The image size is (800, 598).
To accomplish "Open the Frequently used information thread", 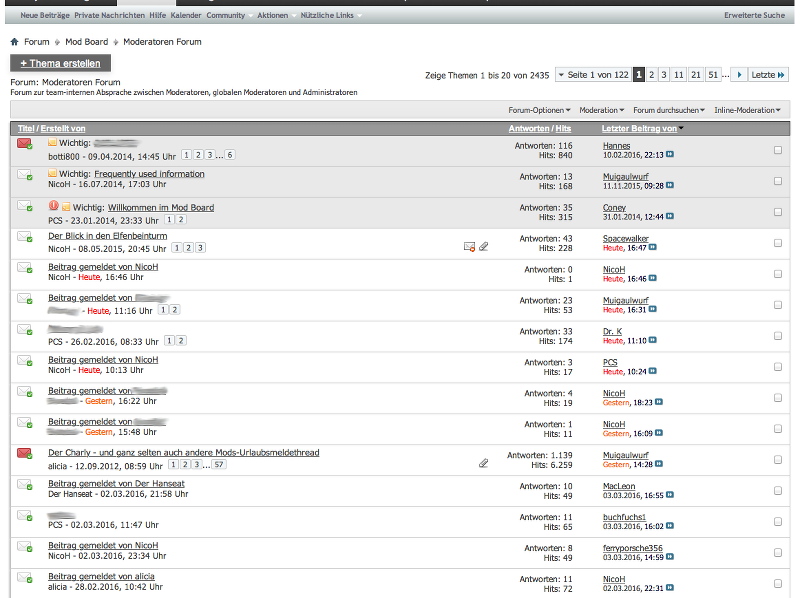I will click(x=149, y=174).
